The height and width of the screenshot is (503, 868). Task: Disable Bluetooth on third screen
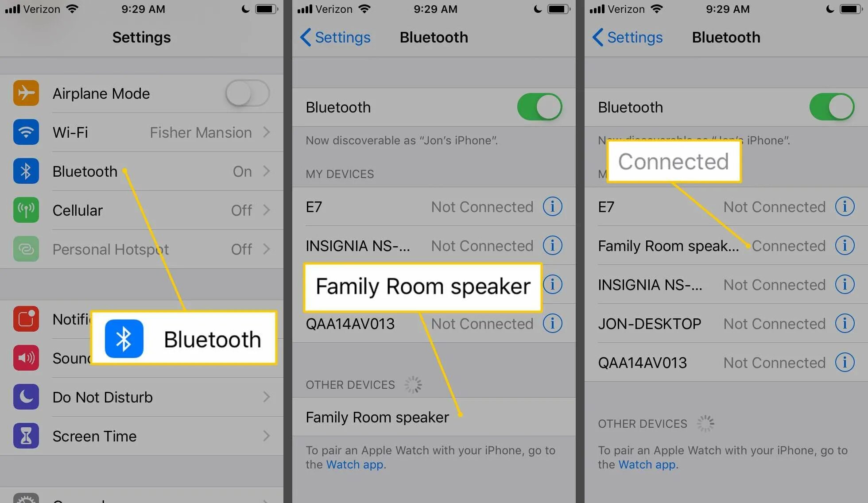(834, 107)
